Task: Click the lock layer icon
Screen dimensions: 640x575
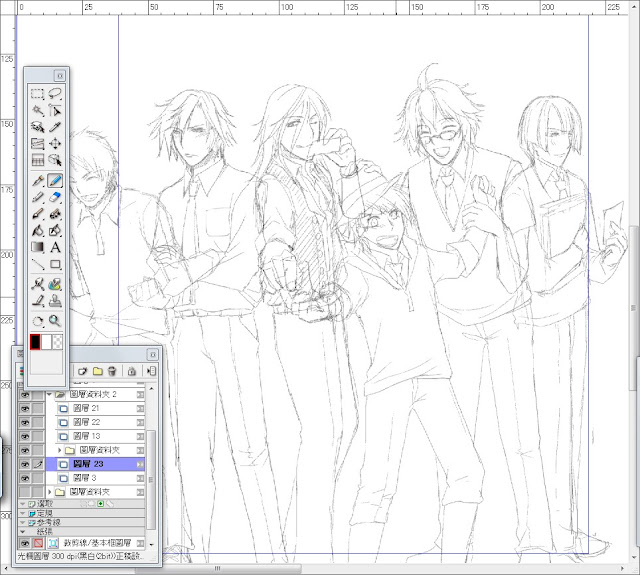Action: 131,371
